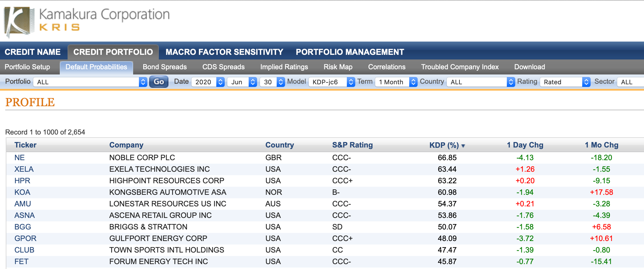
Task: Open the Download subtab
Action: click(x=529, y=67)
